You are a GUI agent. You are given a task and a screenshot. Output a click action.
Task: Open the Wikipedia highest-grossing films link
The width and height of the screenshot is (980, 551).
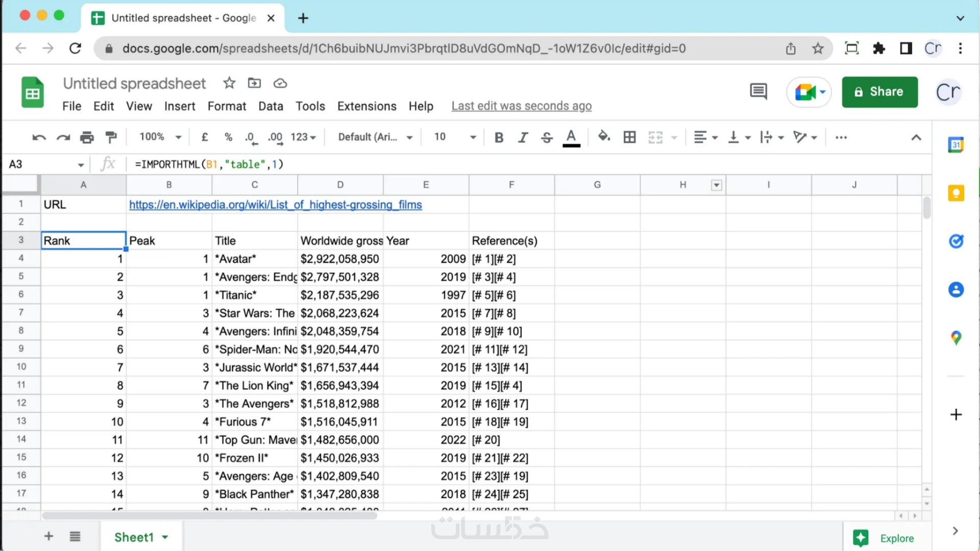tap(275, 205)
